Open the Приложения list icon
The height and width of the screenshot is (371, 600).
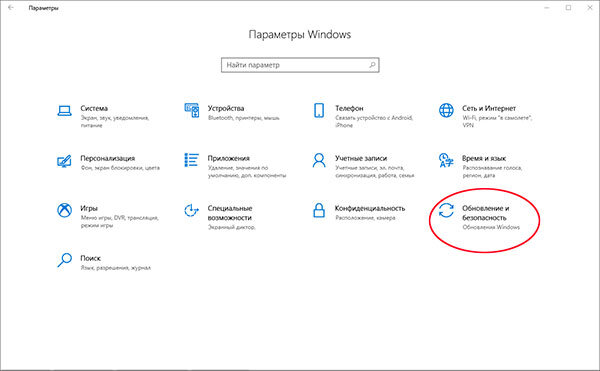point(192,160)
